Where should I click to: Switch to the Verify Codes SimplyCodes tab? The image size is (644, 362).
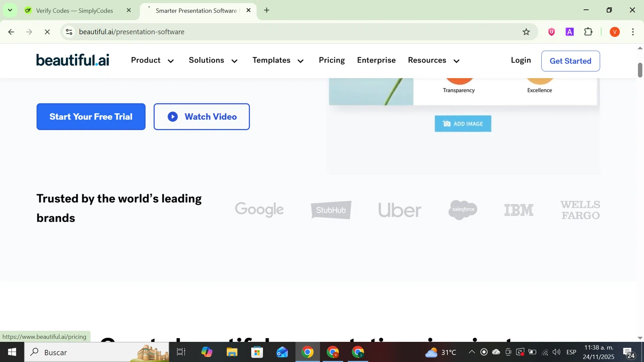pyautogui.click(x=75, y=10)
